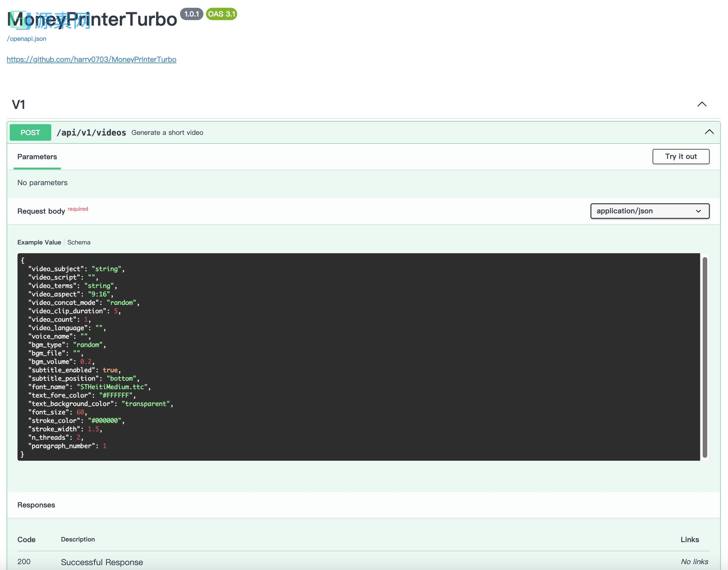Click the V1 tag heading
The image size is (728, 570).
click(19, 104)
